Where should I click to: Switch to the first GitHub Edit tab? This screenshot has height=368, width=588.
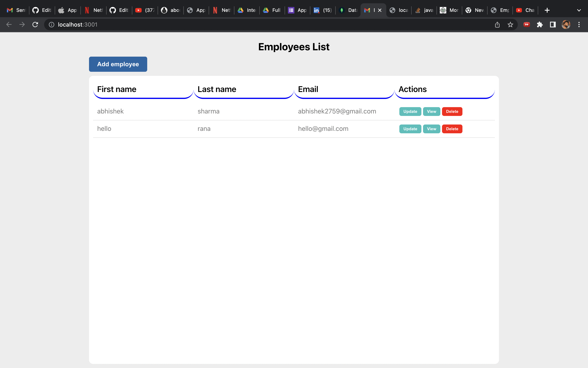coord(42,10)
